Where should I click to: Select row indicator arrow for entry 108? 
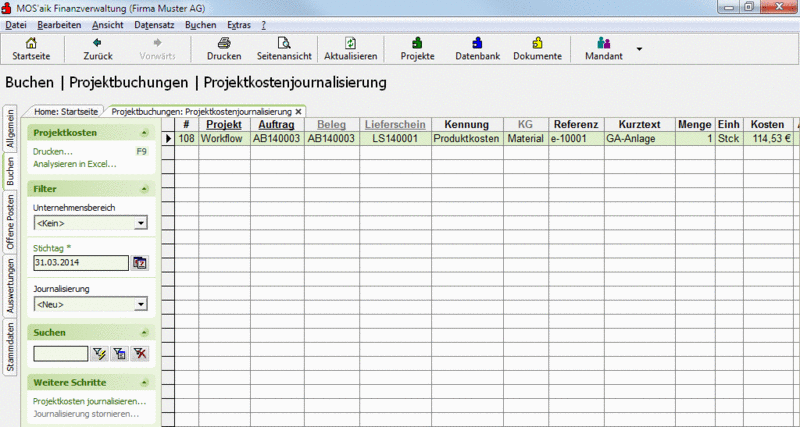168,139
